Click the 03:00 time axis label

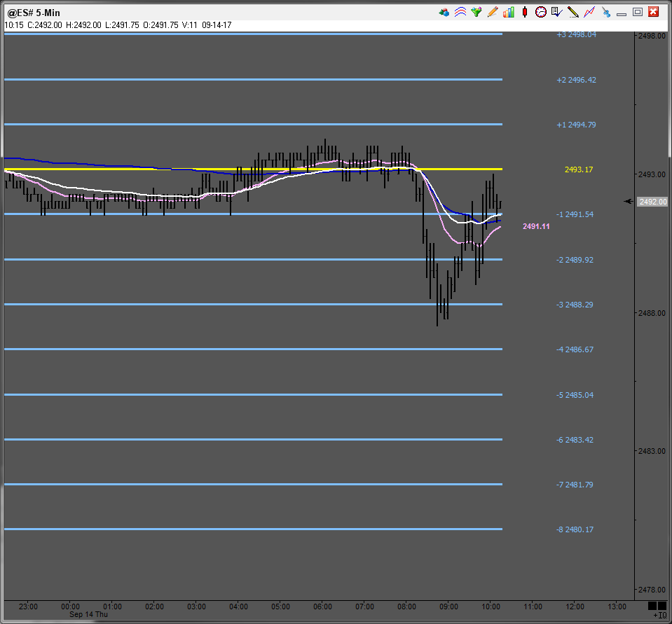[196, 607]
